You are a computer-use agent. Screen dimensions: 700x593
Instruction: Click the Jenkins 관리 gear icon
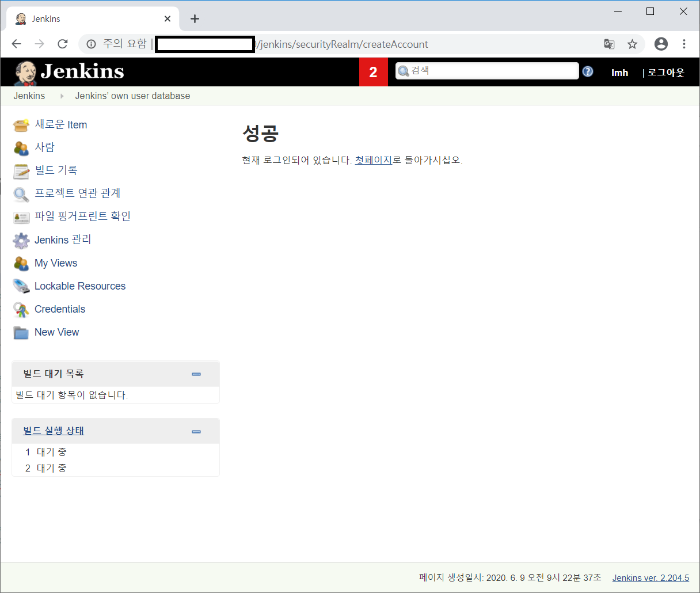click(21, 240)
